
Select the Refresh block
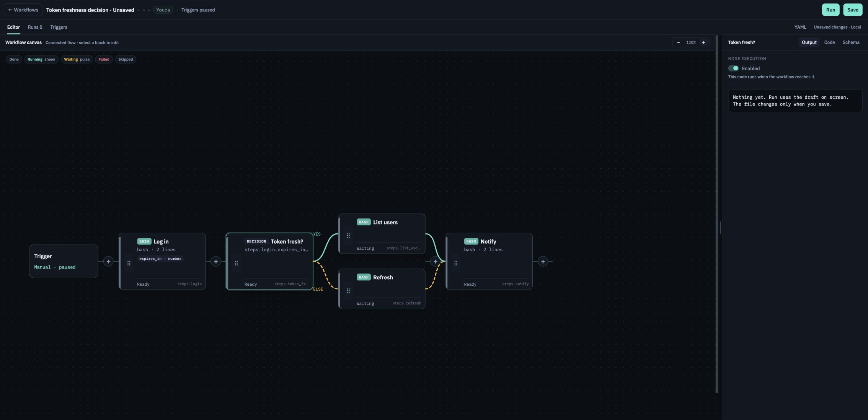pos(382,289)
